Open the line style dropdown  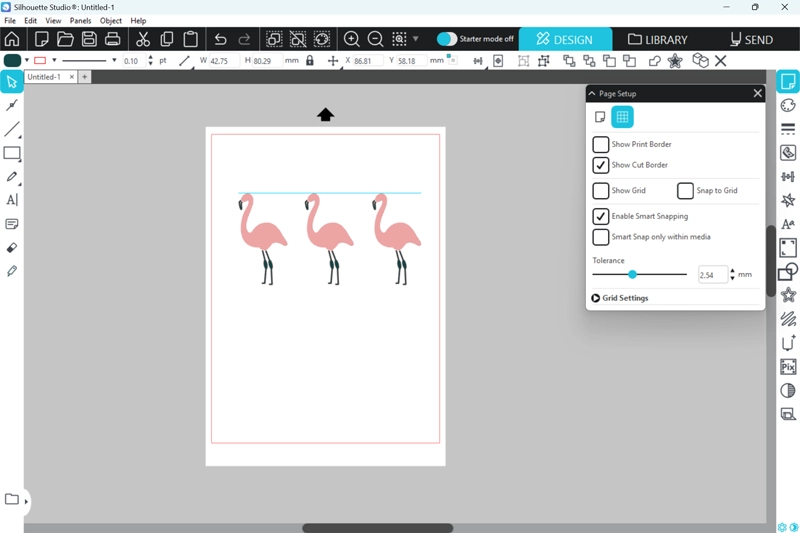click(x=114, y=61)
